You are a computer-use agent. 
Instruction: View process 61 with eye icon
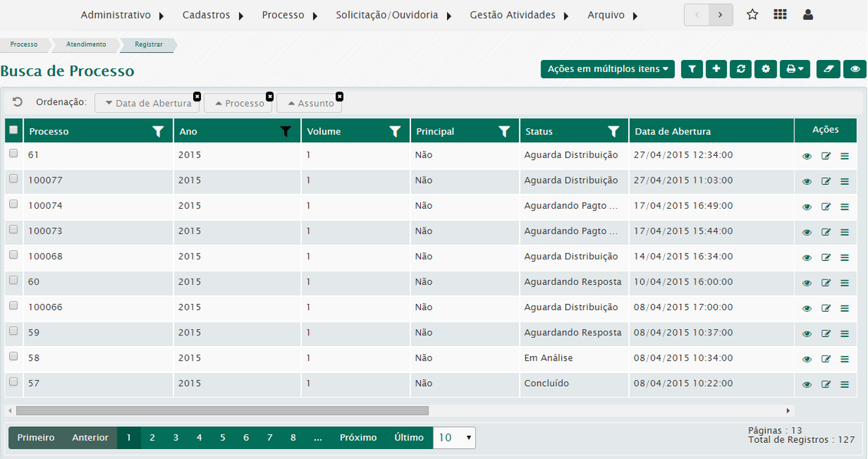click(807, 156)
